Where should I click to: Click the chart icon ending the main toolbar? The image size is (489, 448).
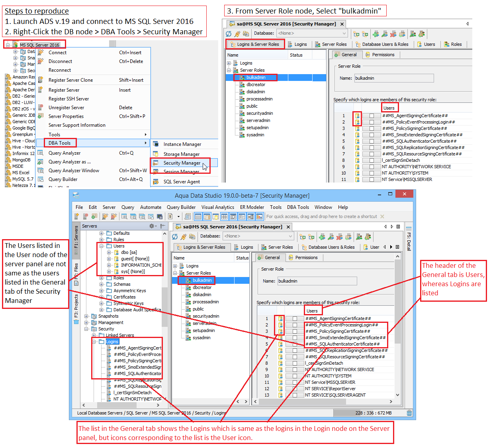259,216
